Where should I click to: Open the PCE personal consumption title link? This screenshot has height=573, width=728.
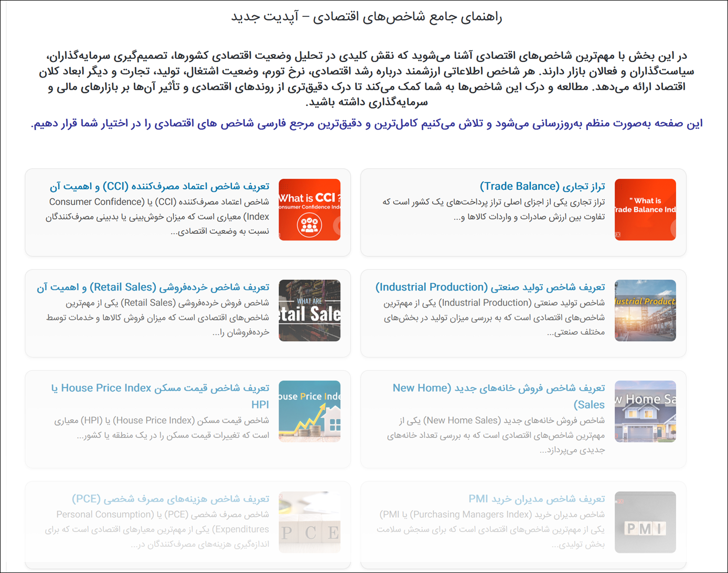(x=170, y=499)
